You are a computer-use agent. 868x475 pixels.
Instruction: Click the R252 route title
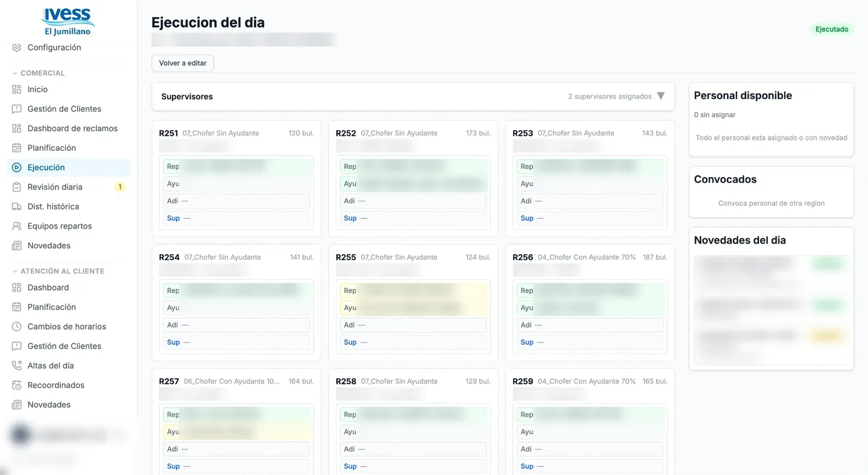coord(346,134)
